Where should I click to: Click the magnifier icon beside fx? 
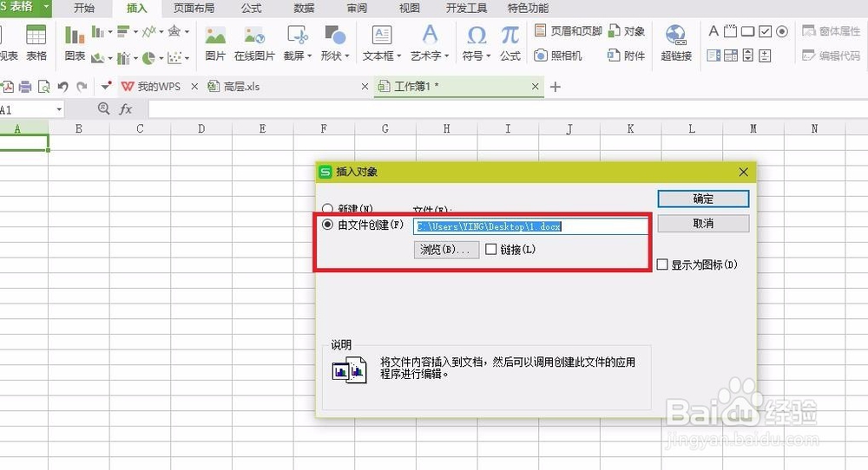pyautogui.click(x=103, y=108)
